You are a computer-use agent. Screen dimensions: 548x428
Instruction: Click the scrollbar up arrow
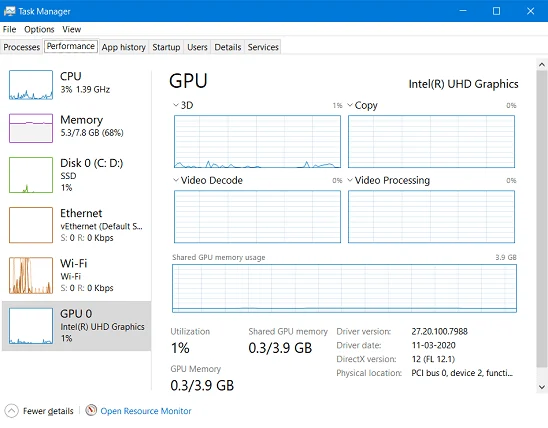(542, 65)
